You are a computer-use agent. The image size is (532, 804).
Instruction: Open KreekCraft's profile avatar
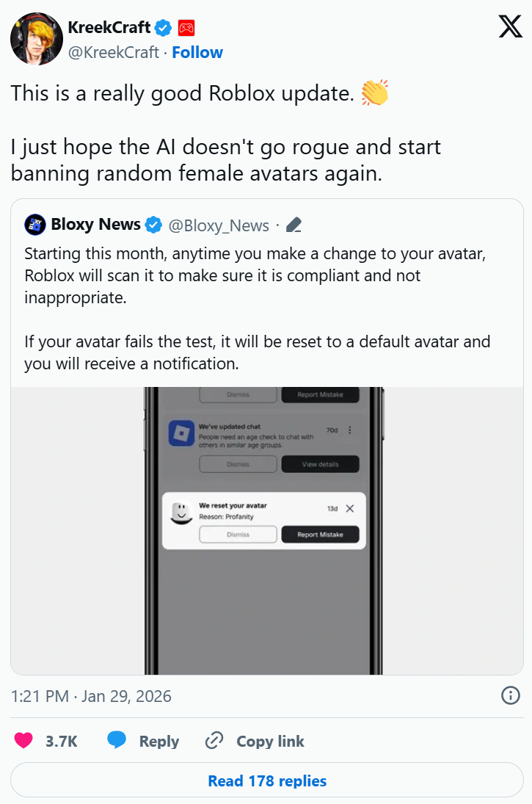[36, 38]
